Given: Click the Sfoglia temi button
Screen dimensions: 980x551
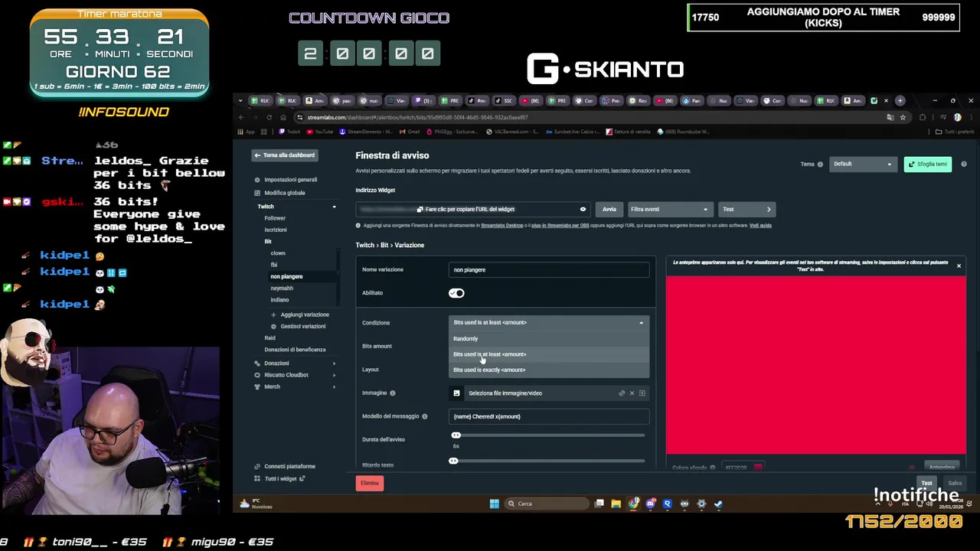Looking at the screenshot, I should point(928,164).
